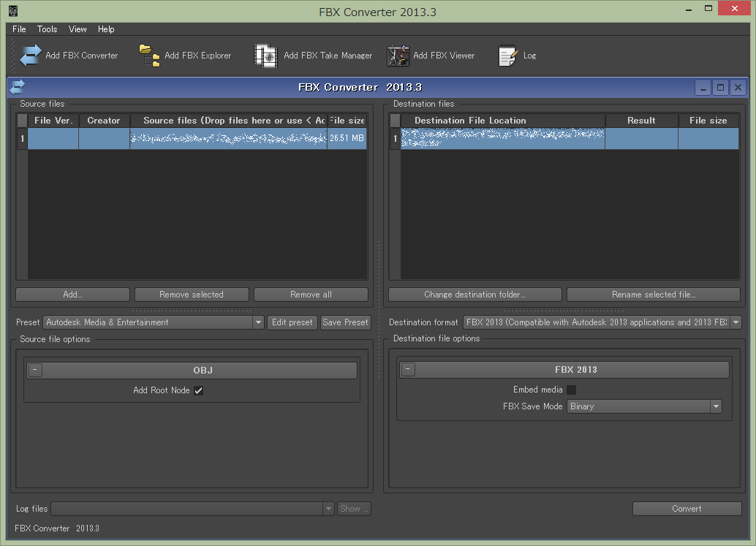The height and width of the screenshot is (546, 756).
Task: Open the Destination format dropdown
Action: (736, 322)
